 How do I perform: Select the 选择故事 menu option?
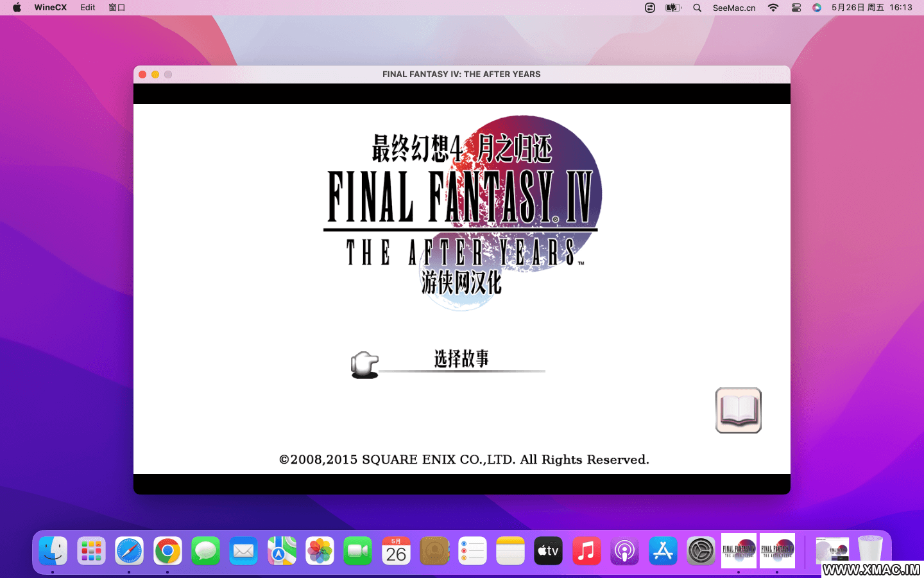[461, 358]
